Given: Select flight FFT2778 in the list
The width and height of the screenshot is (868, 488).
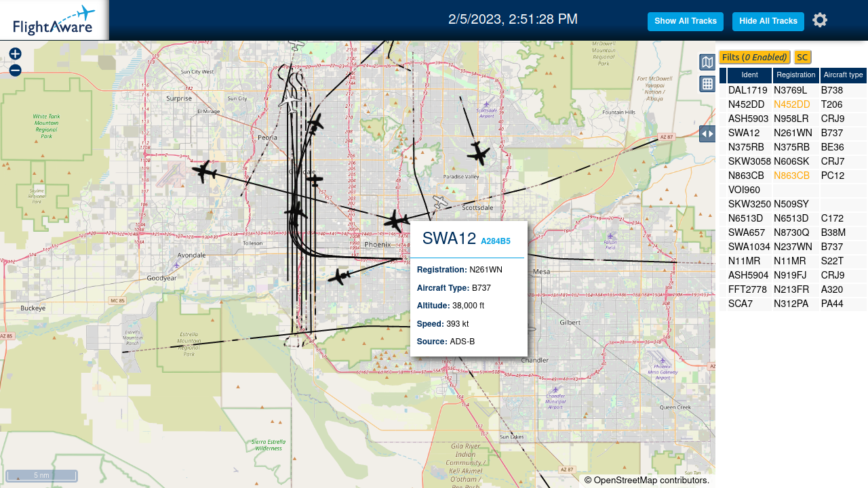Looking at the screenshot, I should (749, 289).
